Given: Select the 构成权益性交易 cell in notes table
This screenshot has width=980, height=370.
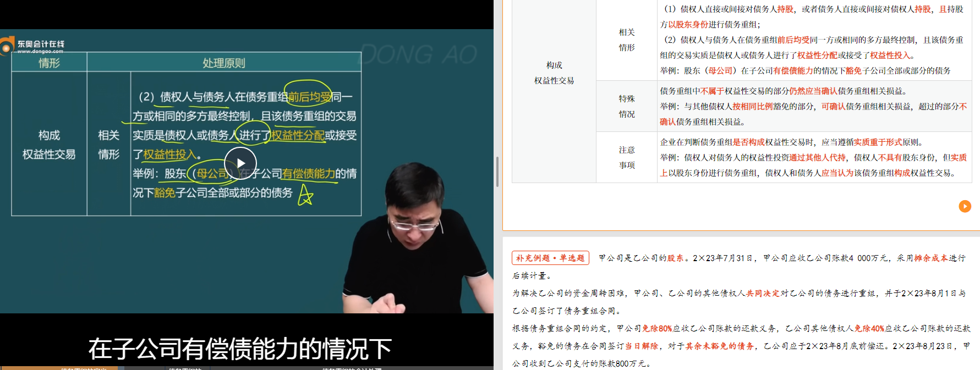Looking at the screenshot, I should [554, 73].
